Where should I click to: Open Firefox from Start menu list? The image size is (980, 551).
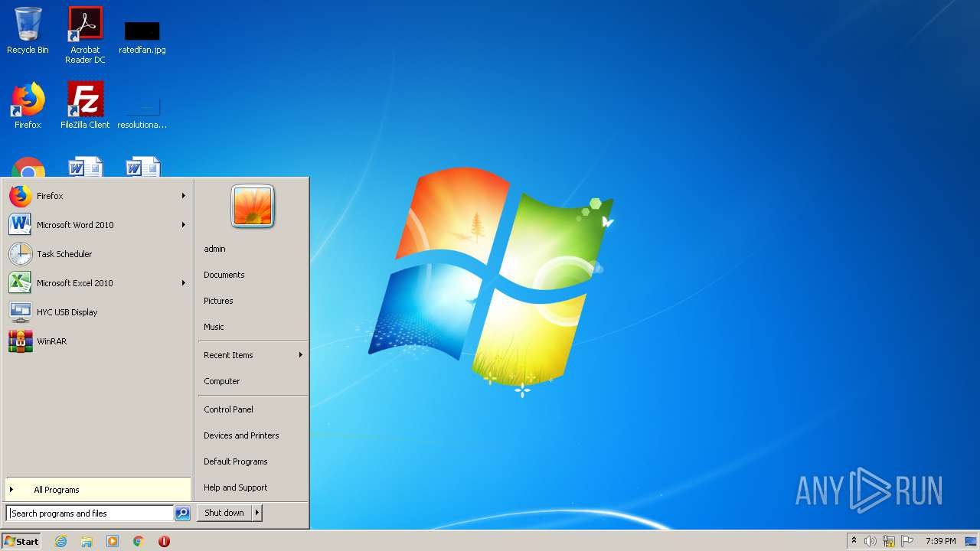(x=96, y=196)
